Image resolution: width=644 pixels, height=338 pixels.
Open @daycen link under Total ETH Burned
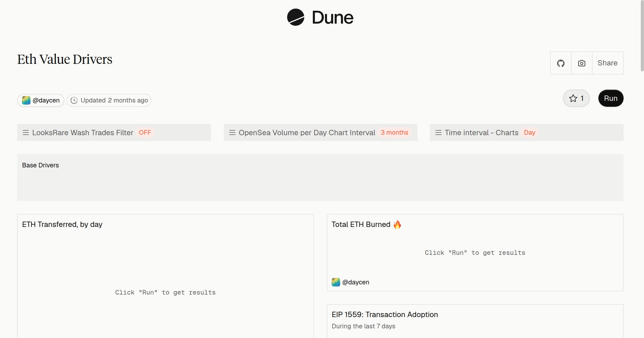356,282
